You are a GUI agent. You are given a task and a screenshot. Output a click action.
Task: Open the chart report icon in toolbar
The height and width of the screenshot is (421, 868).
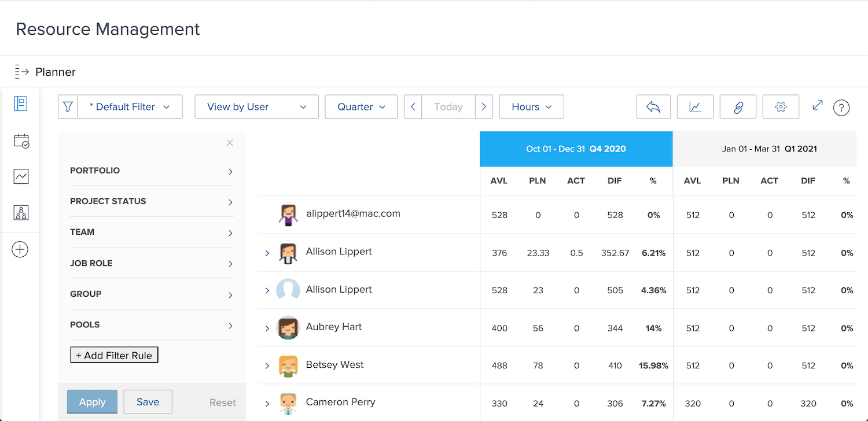pyautogui.click(x=695, y=106)
